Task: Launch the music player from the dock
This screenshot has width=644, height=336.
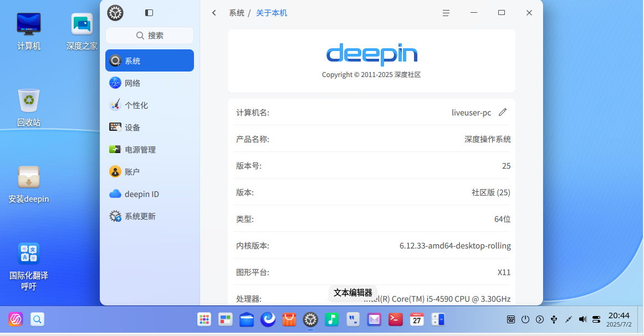Action: (x=332, y=319)
